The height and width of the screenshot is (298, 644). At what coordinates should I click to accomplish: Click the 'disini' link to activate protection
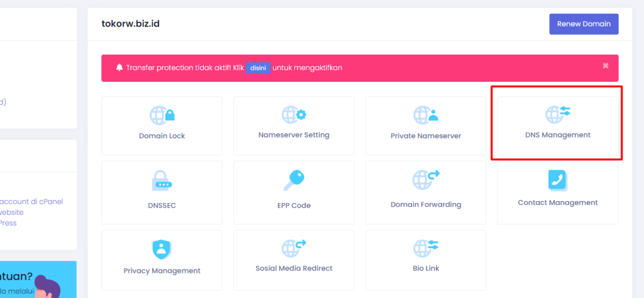pos(258,68)
